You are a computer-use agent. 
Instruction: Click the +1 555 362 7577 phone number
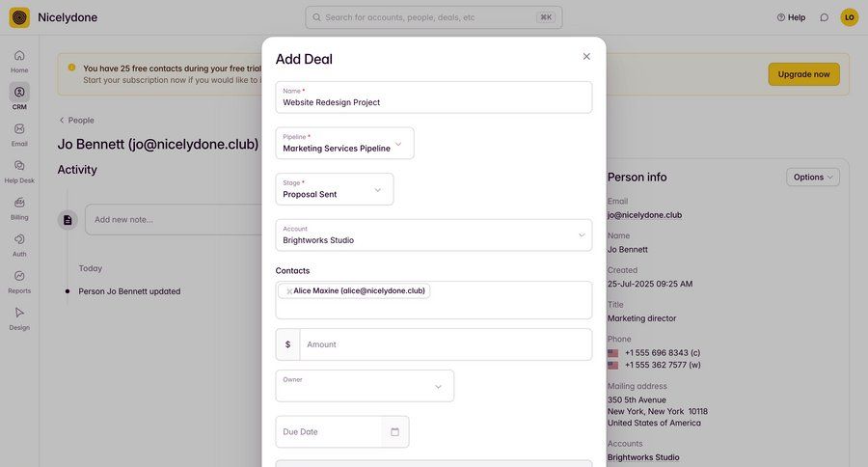(x=663, y=365)
